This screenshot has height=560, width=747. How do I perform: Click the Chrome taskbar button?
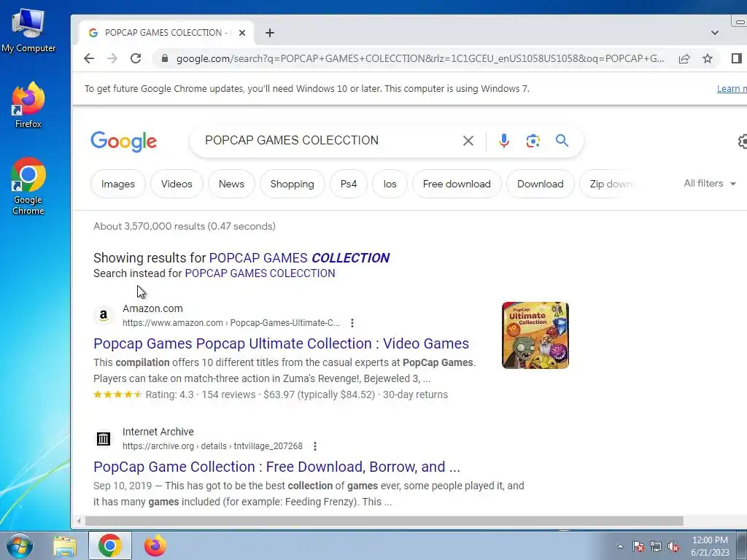[109, 545]
